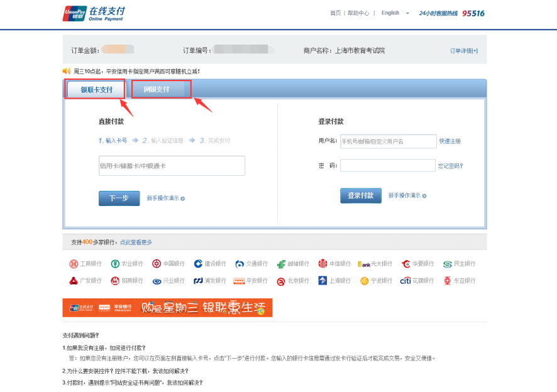Image resolution: width=557 pixels, height=392 pixels.
Task: Choose the 花旗银行 citi logo
Action: point(405,281)
